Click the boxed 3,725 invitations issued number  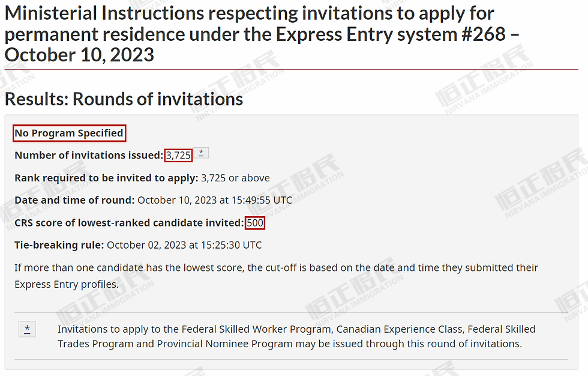(x=179, y=156)
